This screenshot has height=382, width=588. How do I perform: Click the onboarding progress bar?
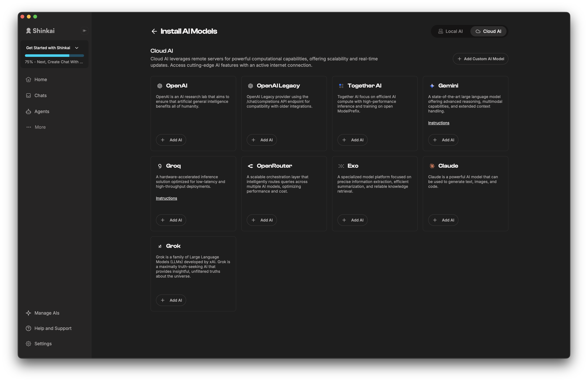pyautogui.click(x=54, y=56)
